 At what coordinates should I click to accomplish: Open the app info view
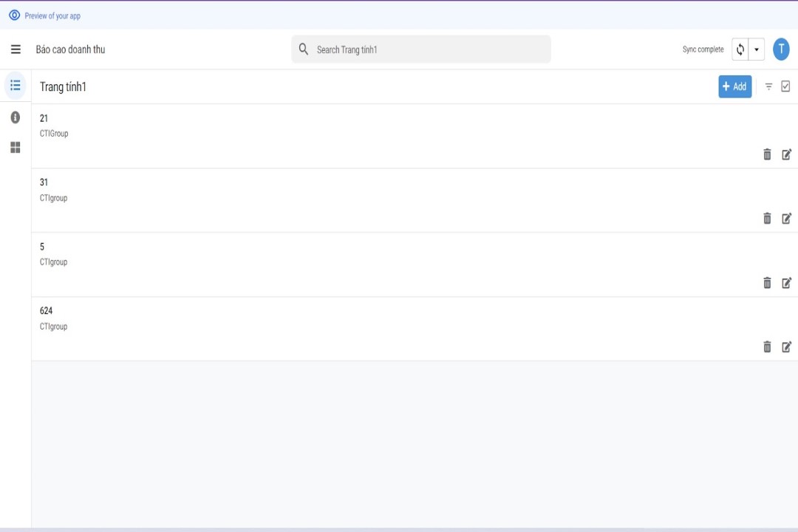(15, 116)
